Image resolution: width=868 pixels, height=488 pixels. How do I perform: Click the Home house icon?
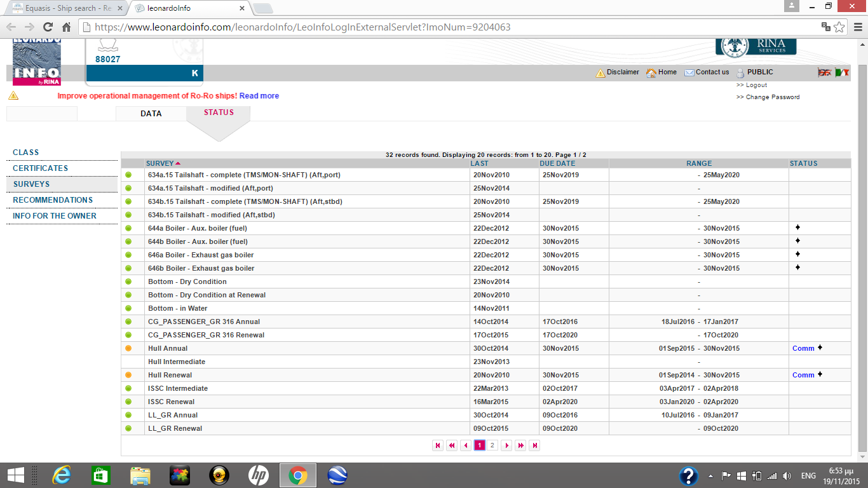click(651, 72)
